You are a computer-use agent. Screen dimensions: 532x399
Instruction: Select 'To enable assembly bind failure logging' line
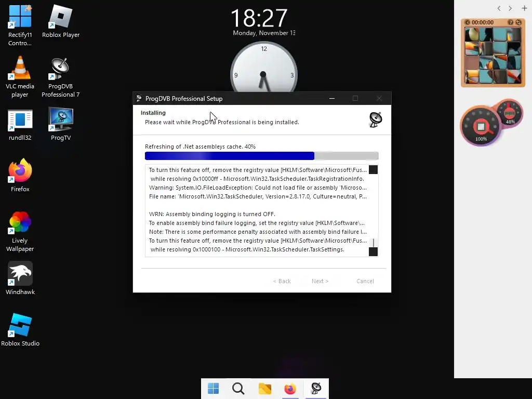point(257,223)
